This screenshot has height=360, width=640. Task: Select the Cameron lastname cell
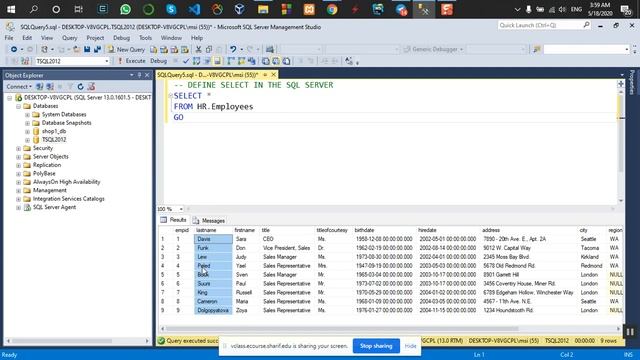point(213,302)
